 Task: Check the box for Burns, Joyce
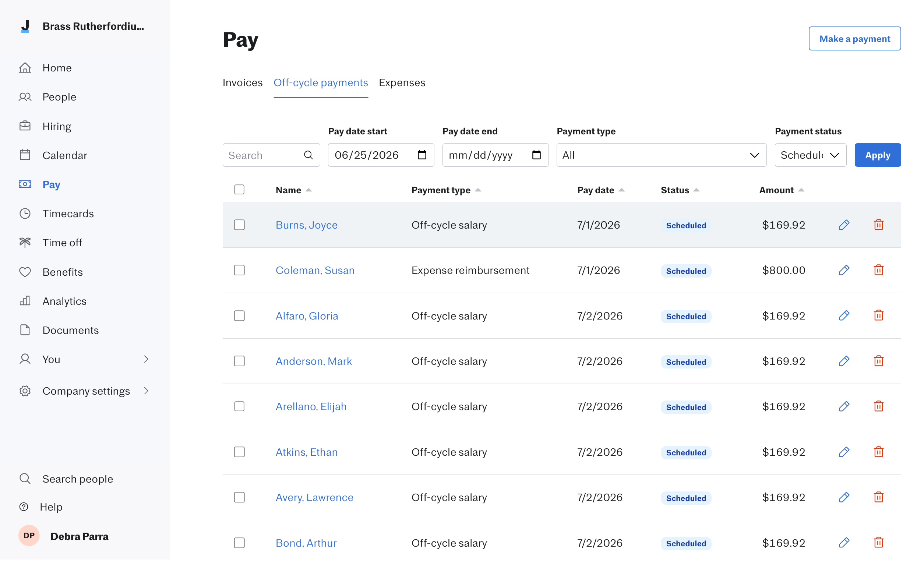[239, 225]
